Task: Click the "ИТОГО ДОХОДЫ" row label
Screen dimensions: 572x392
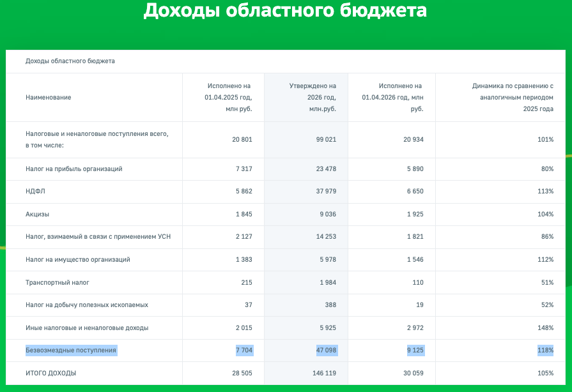Action: click(50, 373)
